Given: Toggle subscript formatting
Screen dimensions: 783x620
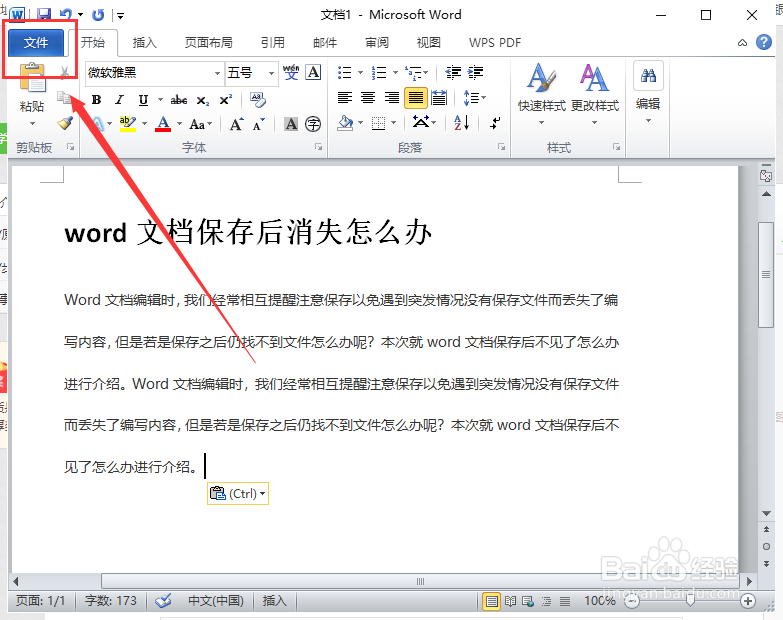Looking at the screenshot, I should click(202, 100).
